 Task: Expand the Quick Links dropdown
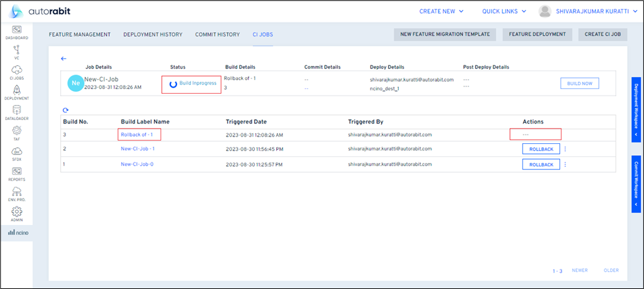click(504, 11)
